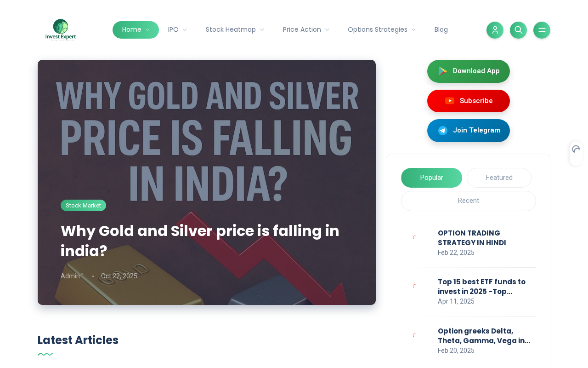This screenshot has height=368, width=588.
Task: Go to the Blog page
Action: pos(441,30)
